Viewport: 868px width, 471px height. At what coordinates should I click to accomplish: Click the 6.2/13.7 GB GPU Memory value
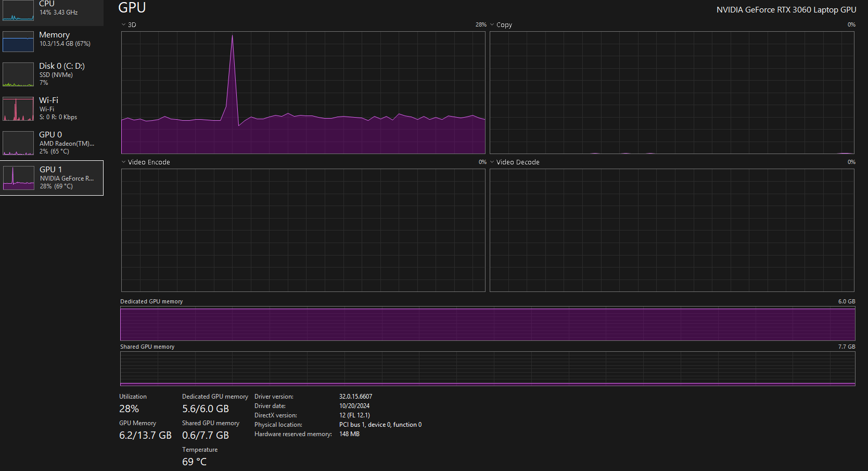pyautogui.click(x=145, y=436)
